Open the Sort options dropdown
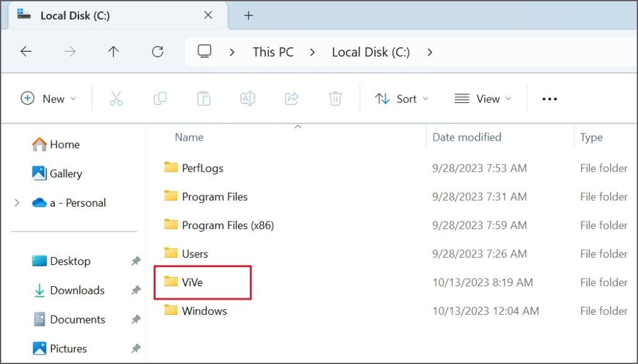 click(x=402, y=98)
